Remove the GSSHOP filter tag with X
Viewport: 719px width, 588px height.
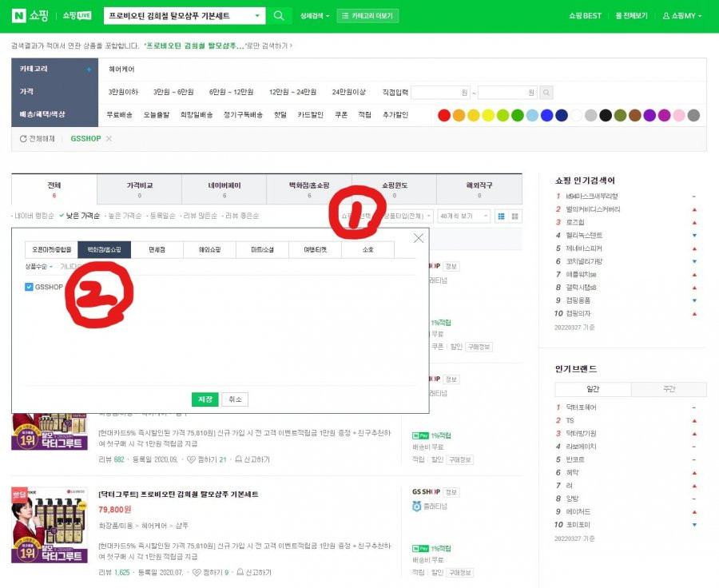click(x=109, y=138)
